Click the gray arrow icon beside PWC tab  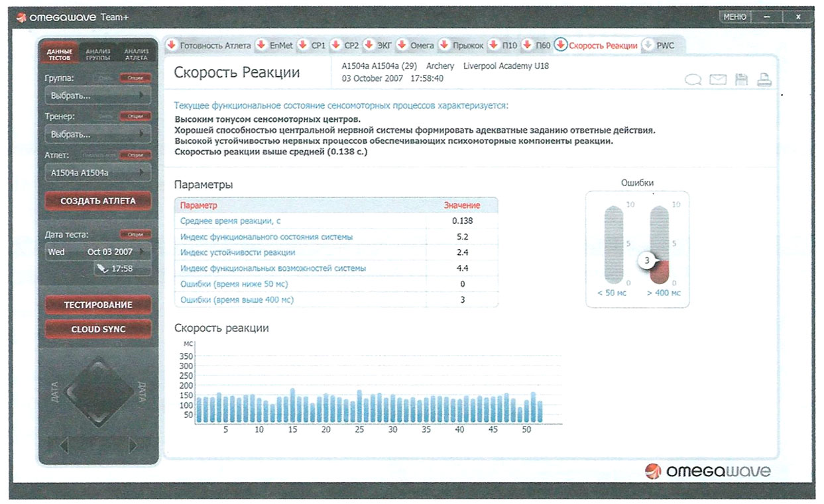[648, 46]
